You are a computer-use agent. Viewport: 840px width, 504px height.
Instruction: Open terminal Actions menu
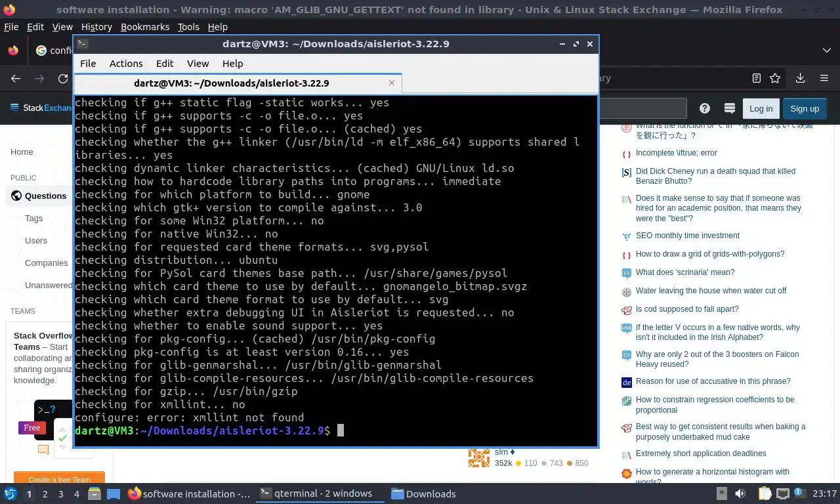click(126, 64)
